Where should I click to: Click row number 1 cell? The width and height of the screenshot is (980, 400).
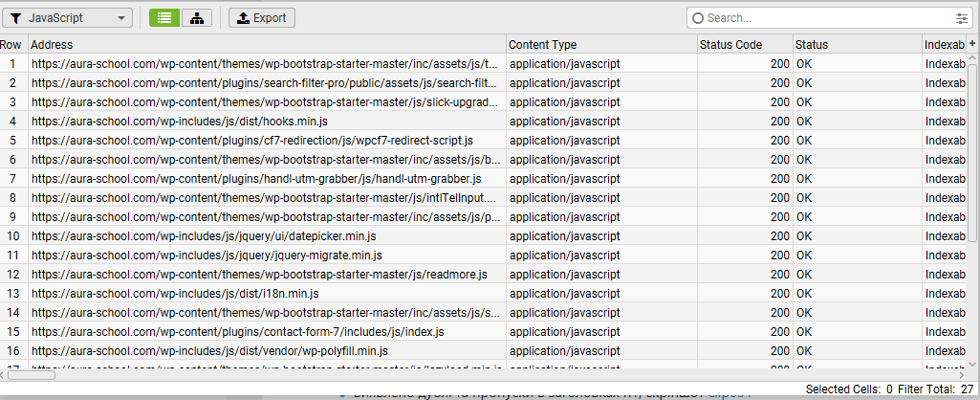pos(13,63)
